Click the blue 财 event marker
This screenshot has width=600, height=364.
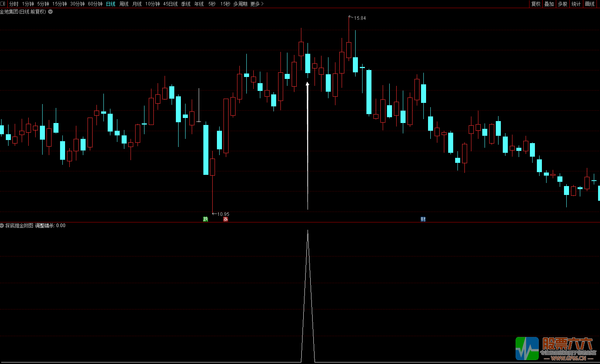click(423, 219)
